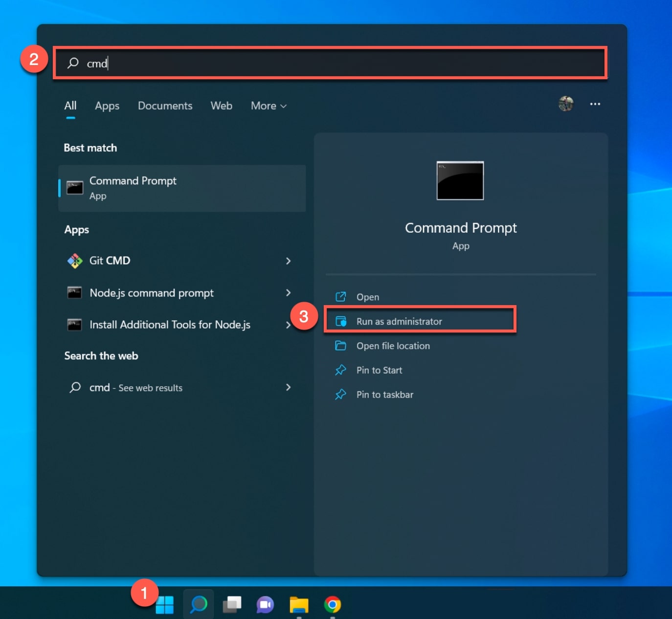Open Node.js command prompt result
The image size is (672, 619).
[x=182, y=293]
